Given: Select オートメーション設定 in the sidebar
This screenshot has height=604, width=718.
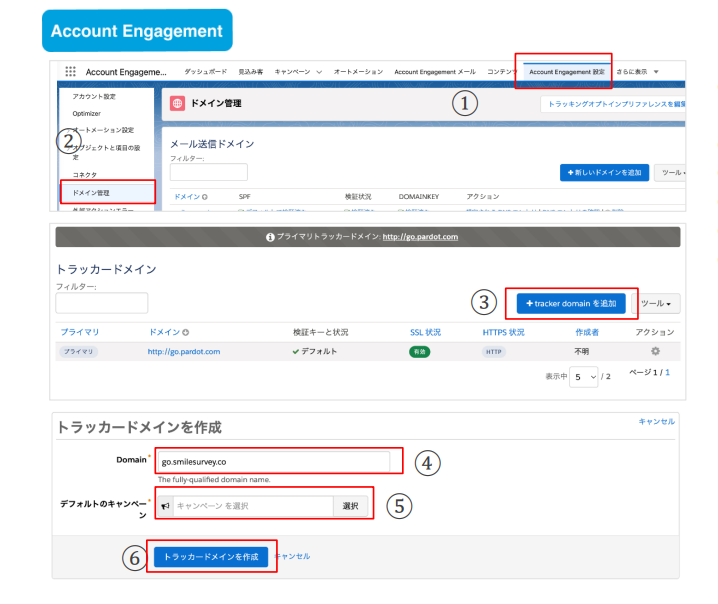Looking at the screenshot, I should click(101, 130).
